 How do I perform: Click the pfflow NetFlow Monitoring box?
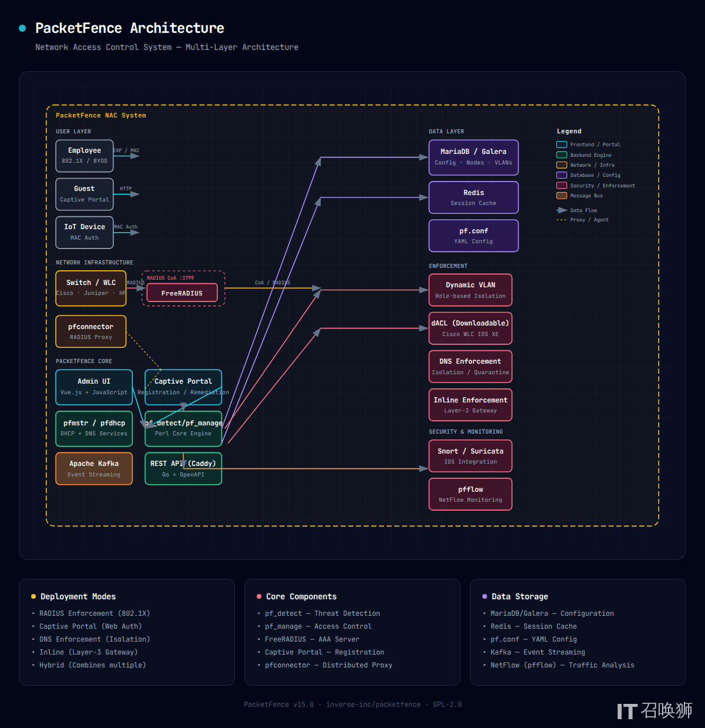point(471,494)
